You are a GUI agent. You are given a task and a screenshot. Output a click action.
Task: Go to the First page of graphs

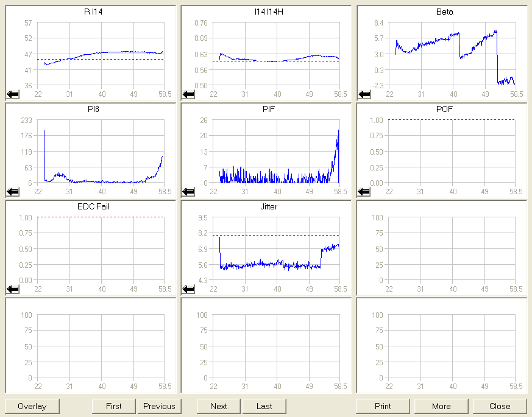[114, 406]
